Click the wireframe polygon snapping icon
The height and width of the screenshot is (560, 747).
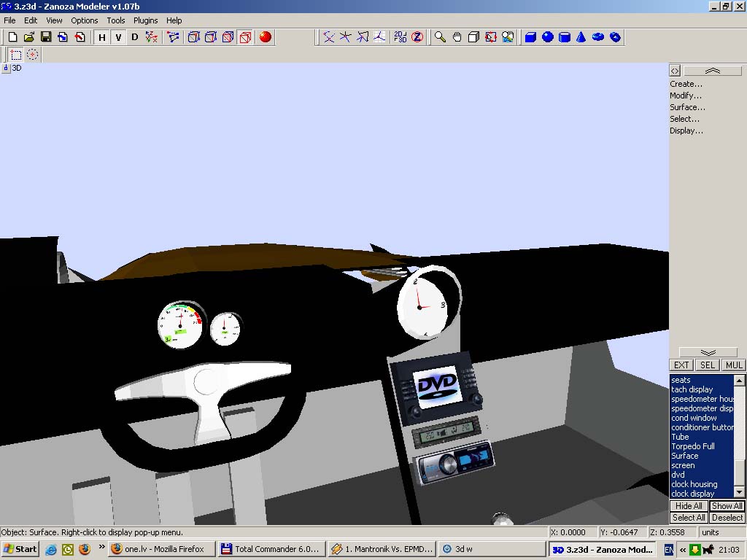coord(363,37)
